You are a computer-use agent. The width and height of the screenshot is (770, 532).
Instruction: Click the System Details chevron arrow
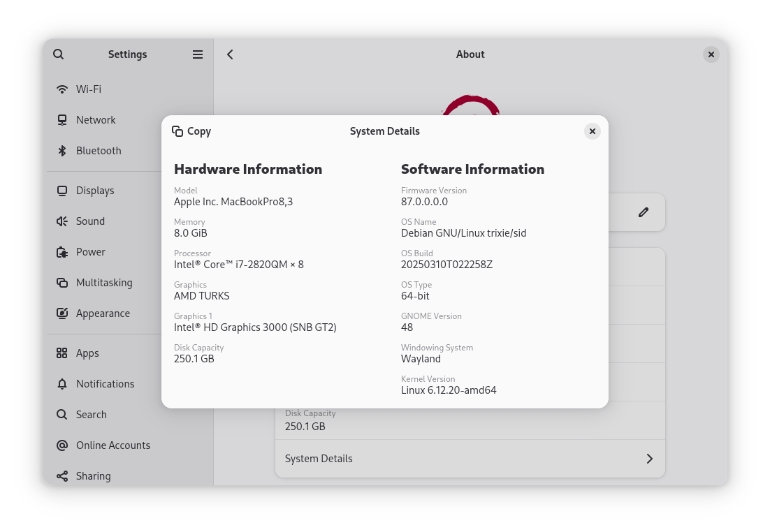pos(649,459)
